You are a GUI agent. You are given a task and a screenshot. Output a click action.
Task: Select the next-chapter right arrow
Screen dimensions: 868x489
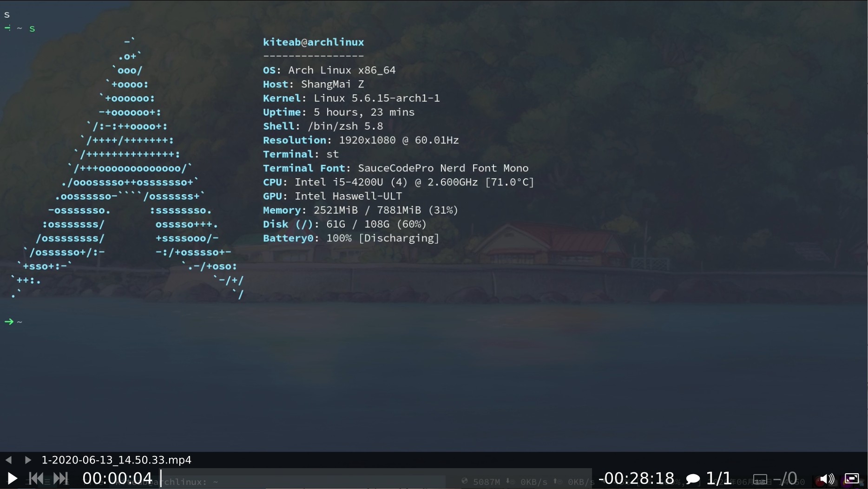27,460
